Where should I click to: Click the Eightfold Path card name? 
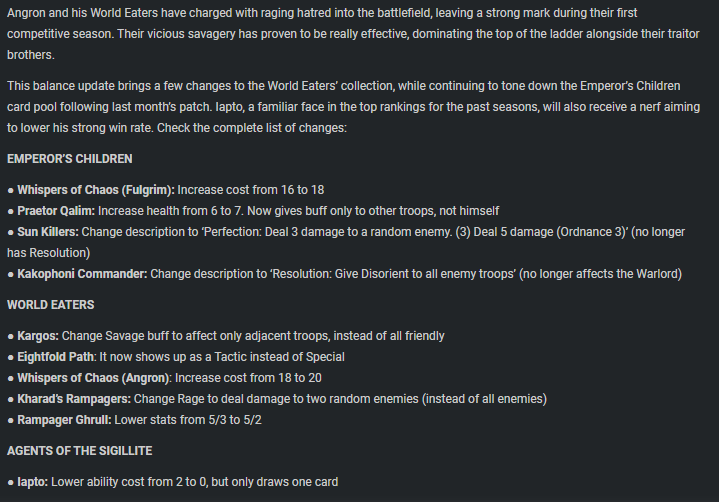pyautogui.click(x=55, y=357)
